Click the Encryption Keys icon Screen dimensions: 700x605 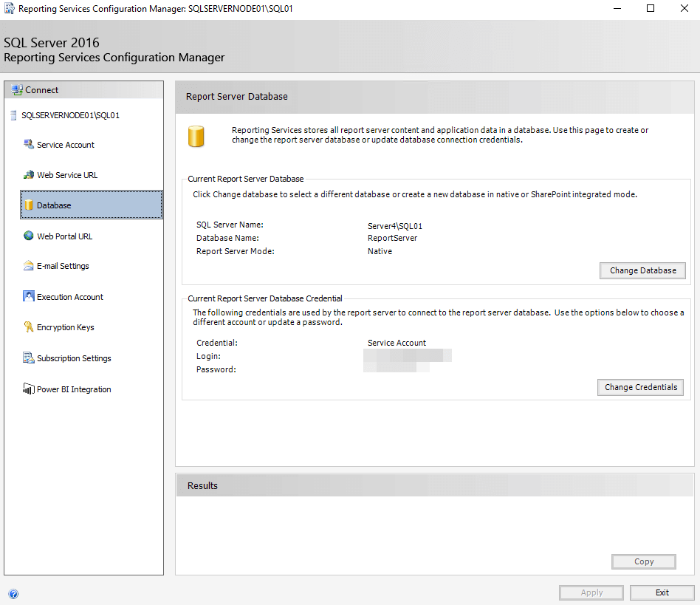click(x=29, y=327)
